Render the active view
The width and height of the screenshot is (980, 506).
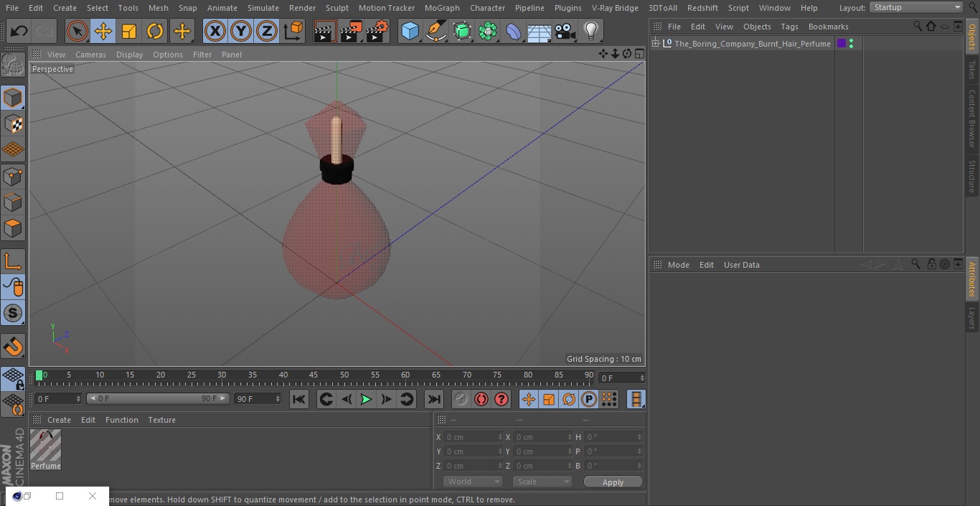coord(324,31)
